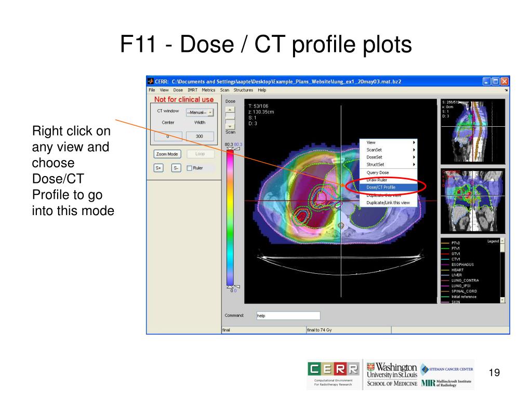Open the Help menu

click(x=262, y=90)
